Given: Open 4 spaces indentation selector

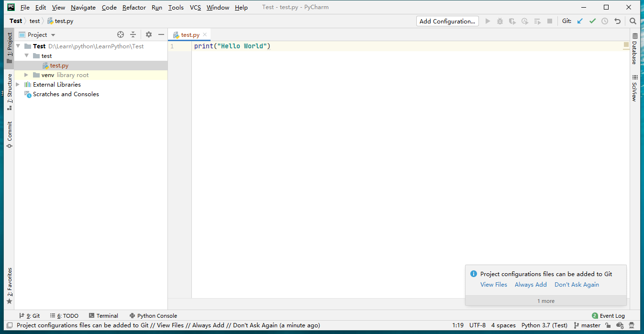Looking at the screenshot, I should (x=503, y=325).
